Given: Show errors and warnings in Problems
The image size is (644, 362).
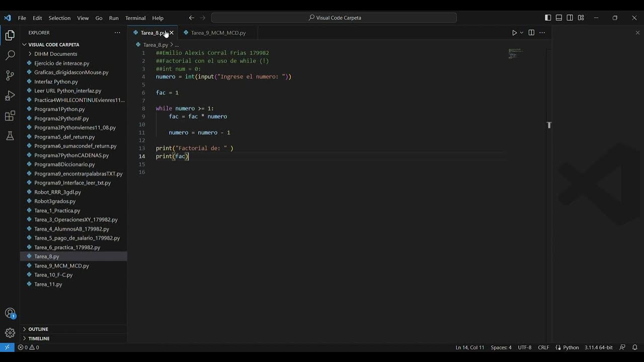Looking at the screenshot, I should point(29,347).
